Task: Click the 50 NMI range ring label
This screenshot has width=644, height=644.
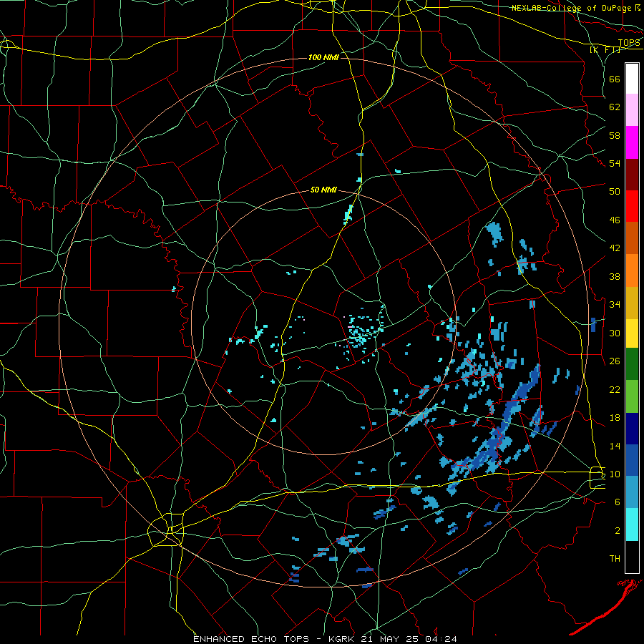Action: pos(323,190)
